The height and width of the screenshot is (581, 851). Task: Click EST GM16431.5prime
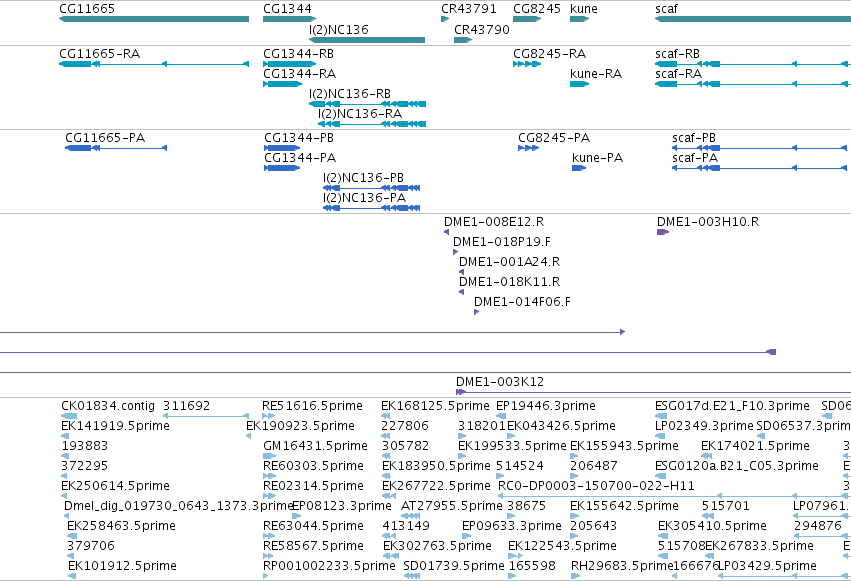269,456
